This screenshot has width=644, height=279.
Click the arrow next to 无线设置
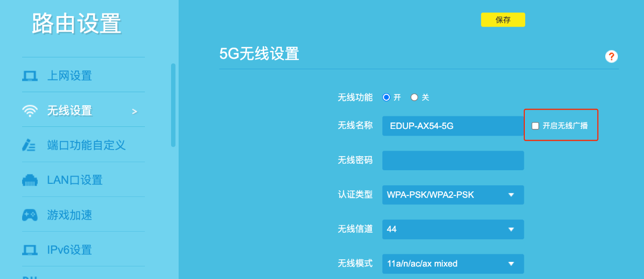pos(134,111)
